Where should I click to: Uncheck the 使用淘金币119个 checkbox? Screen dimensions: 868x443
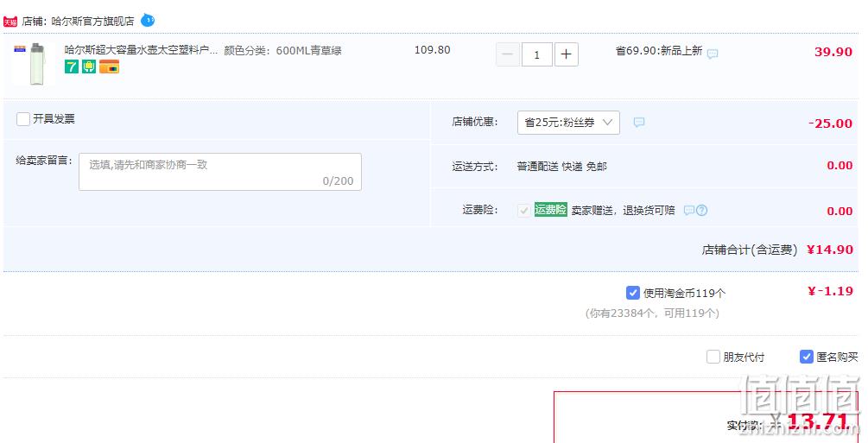coord(633,293)
